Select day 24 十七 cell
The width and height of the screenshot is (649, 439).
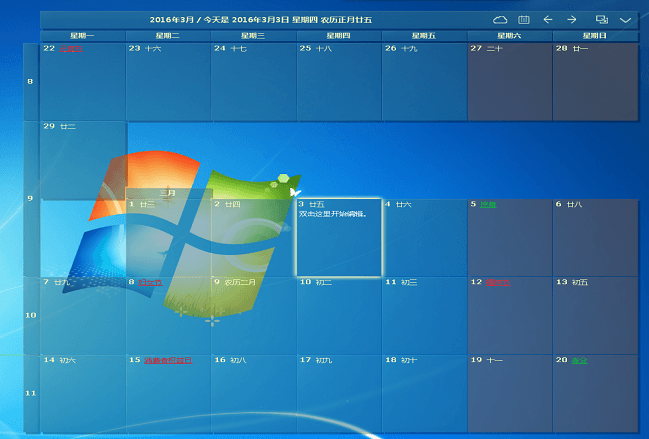[253, 82]
